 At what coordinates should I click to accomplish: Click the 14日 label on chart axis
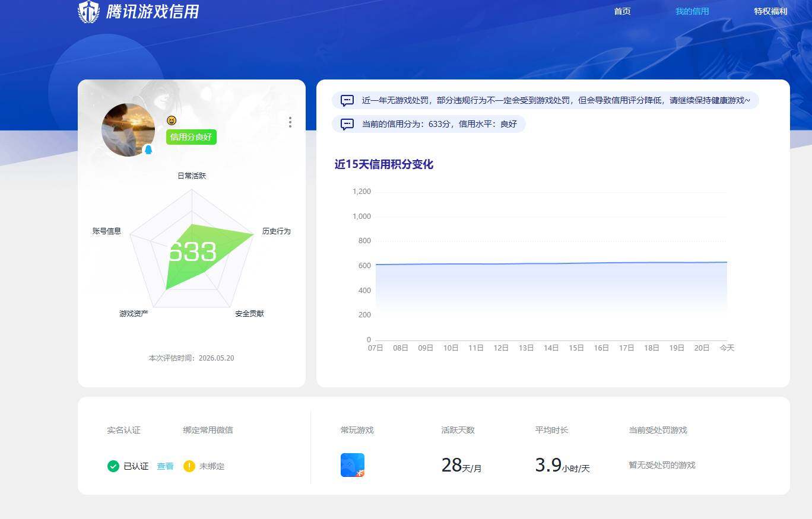[x=551, y=348]
